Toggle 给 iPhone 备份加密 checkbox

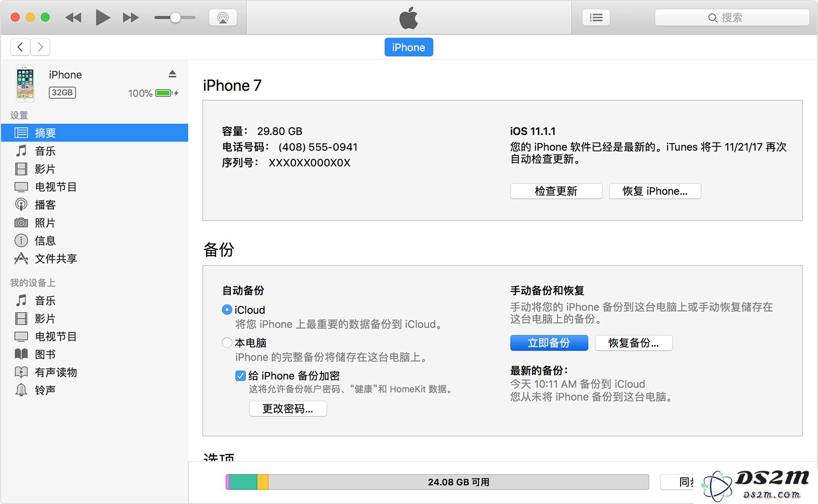pos(241,376)
